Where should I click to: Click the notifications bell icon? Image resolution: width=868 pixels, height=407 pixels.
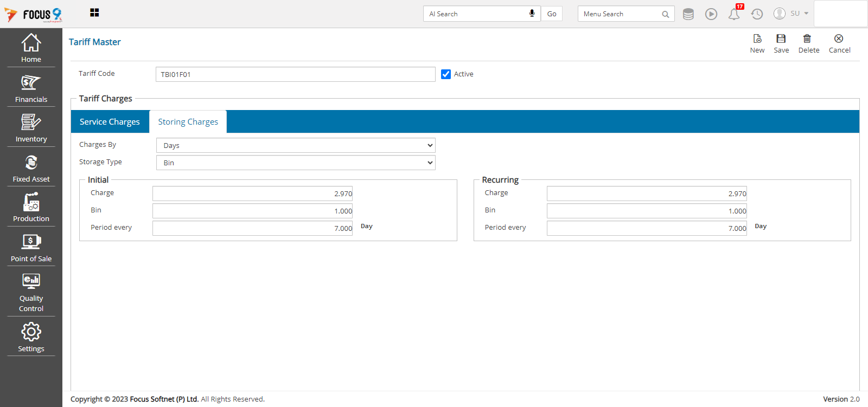pyautogui.click(x=734, y=14)
